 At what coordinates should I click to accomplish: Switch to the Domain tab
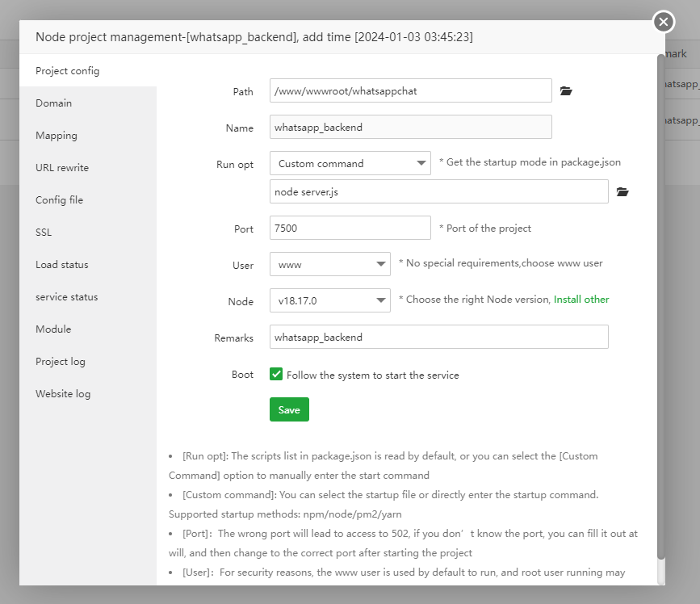(53, 103)
